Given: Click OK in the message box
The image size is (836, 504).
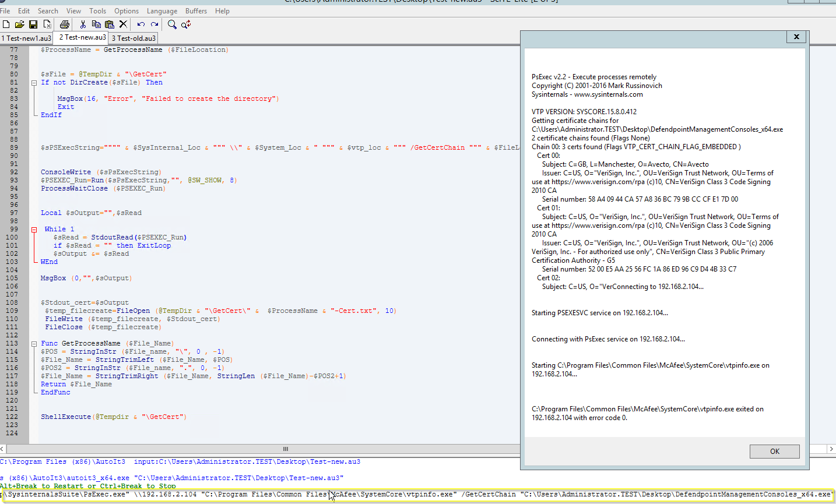Looking at the screenshot, I should coord(775,452).
